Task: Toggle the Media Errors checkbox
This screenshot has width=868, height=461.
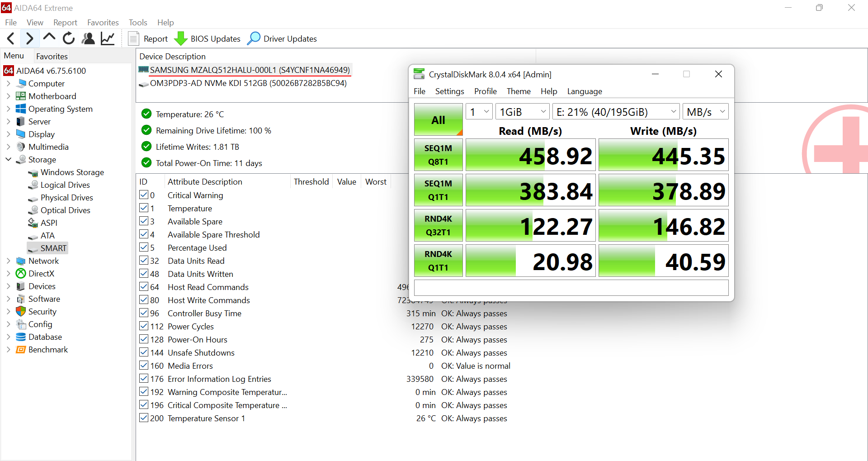Action: 144,365
